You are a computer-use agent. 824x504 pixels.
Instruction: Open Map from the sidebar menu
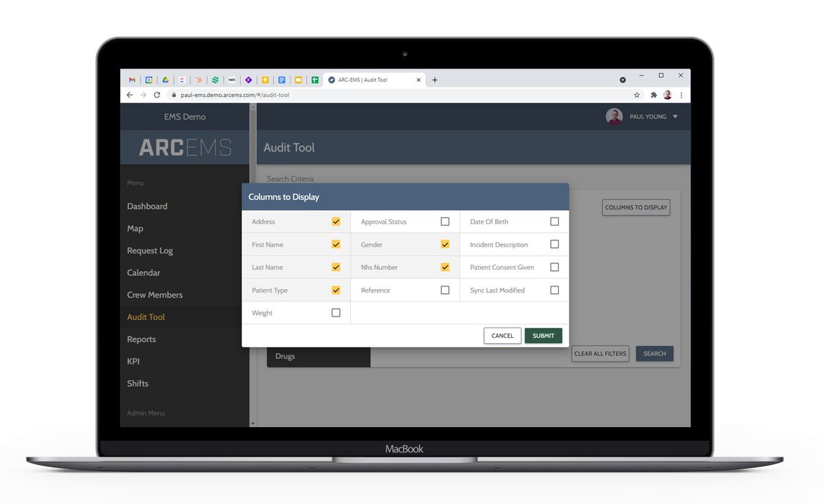(135, 229)
